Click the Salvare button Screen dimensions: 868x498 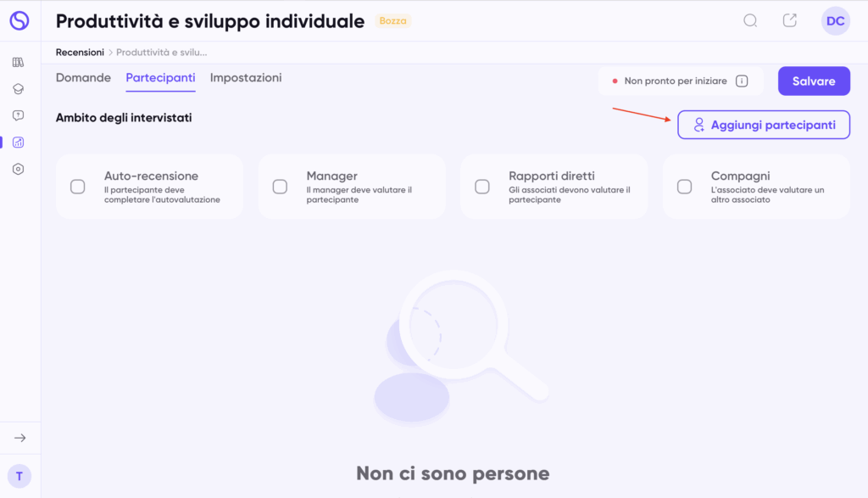tap(814, 81)
